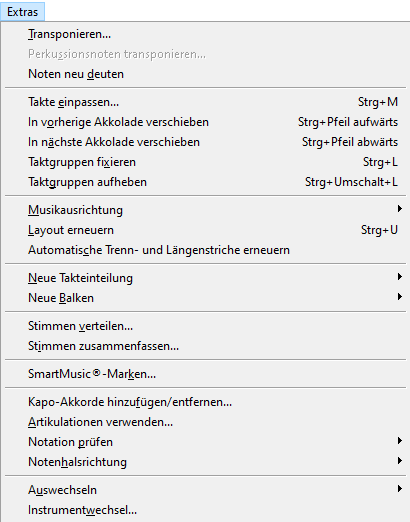Choose Taktgruppen aufheben
The image size is (410, 522).
click(x=205, y=182)
